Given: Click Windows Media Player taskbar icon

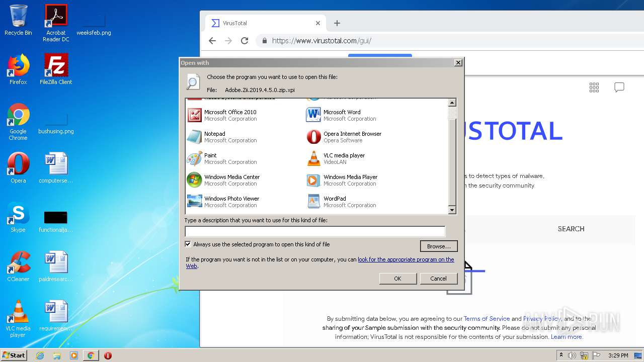Looking at the screenshot, I should 74,355.
